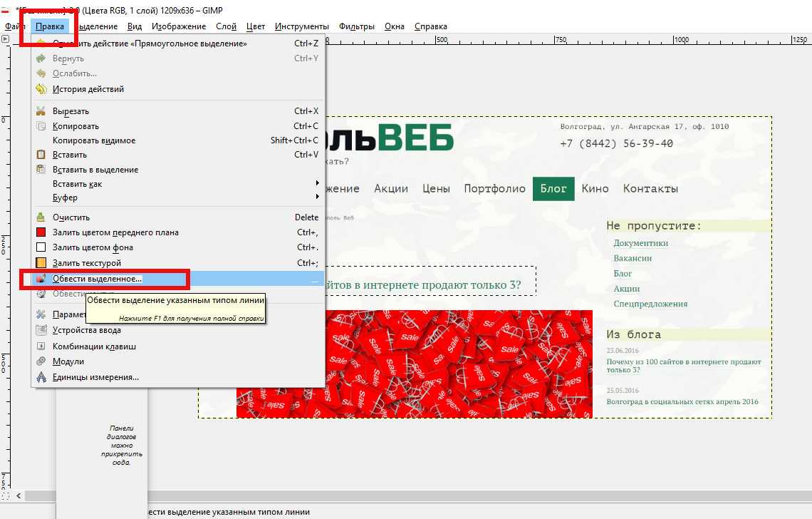Click the Комбинации клавиш icon
The width and height of the screenshot is (812, 519).
point(41,346)
